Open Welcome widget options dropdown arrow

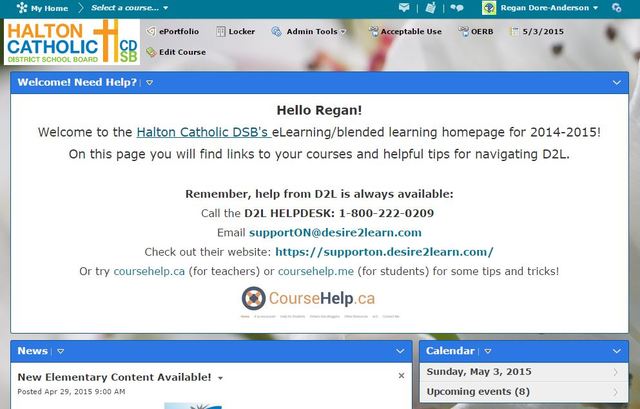(149, 83)
